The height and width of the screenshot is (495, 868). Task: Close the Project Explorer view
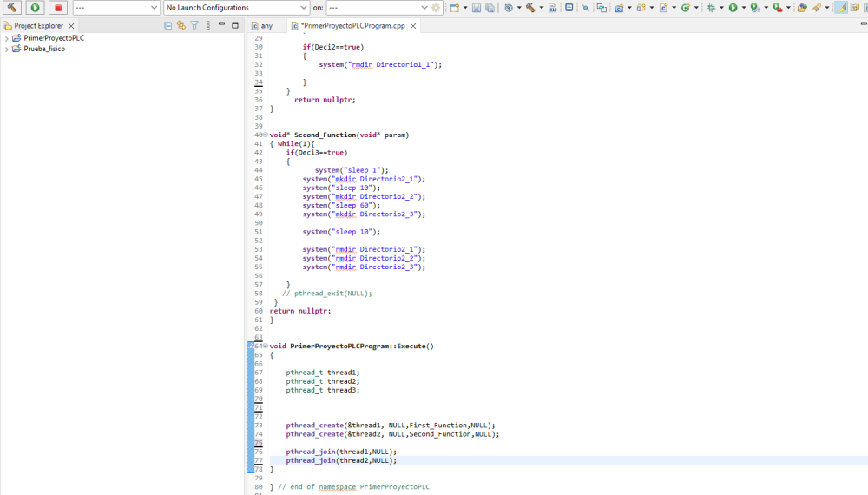tap(71, 26)
